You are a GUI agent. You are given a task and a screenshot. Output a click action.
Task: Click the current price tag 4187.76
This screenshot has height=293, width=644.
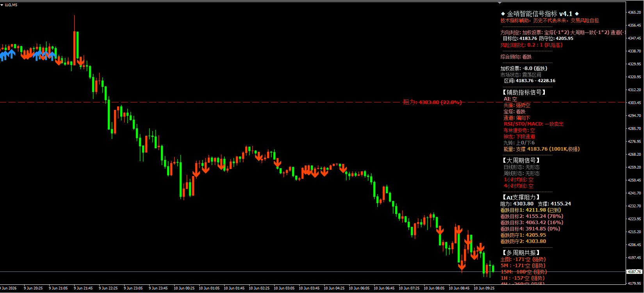[x=634, y=271]
